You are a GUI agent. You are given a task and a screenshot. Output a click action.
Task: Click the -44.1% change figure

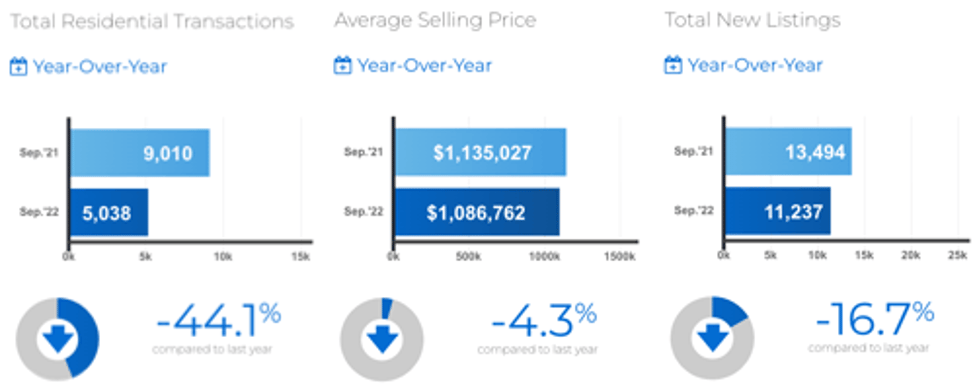(219, 321)
